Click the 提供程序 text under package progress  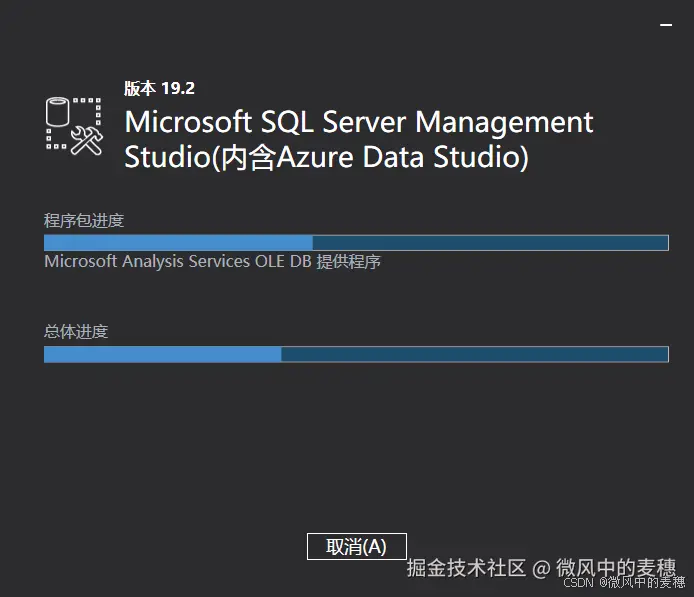[x=349, y=262]
